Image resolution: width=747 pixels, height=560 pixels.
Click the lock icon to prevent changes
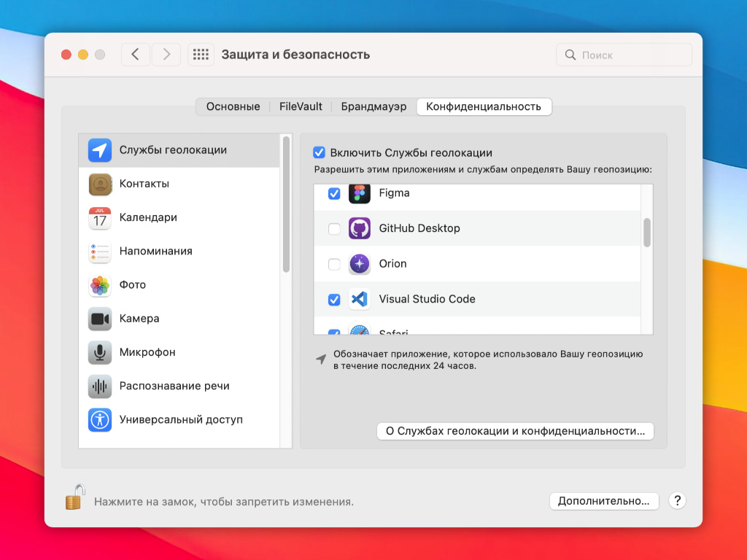74,499
